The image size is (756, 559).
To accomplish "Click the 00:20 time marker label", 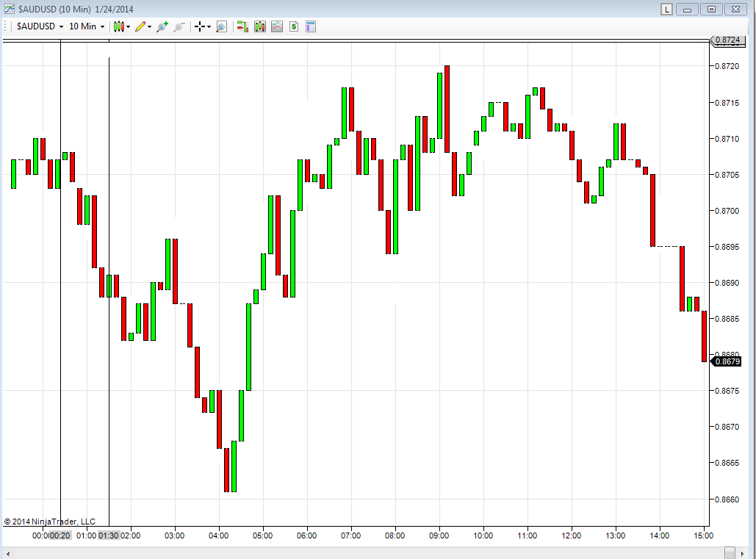I will (x=60, y=535).
